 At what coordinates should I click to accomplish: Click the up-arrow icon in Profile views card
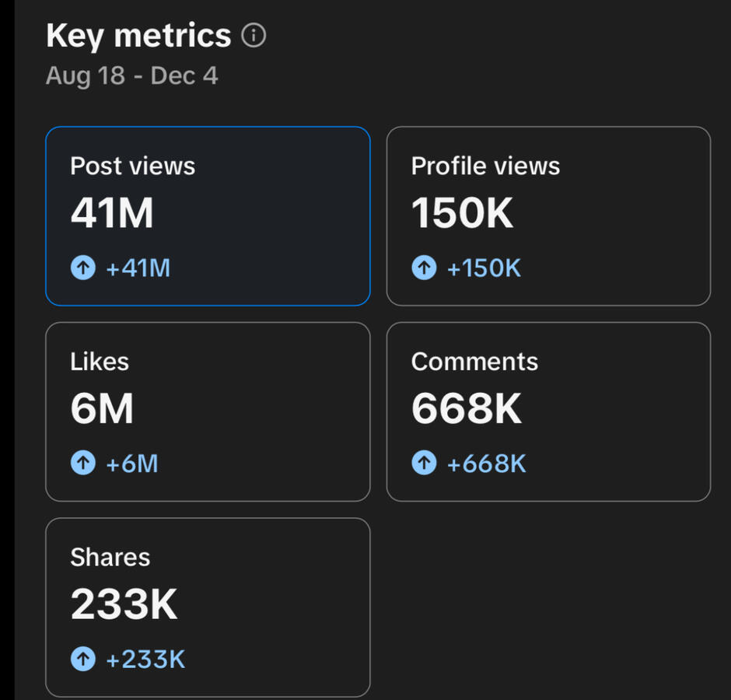(424, 268)
